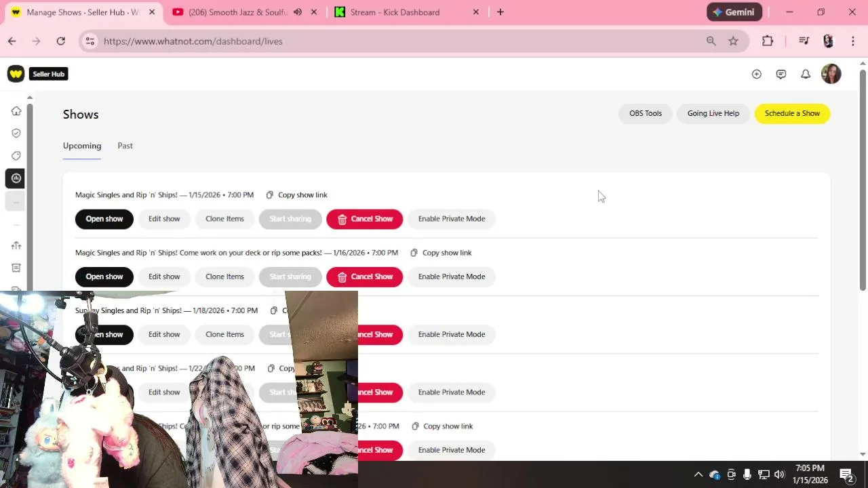Enable Private Mode for 1/18/2026 show

click(452, 334)
